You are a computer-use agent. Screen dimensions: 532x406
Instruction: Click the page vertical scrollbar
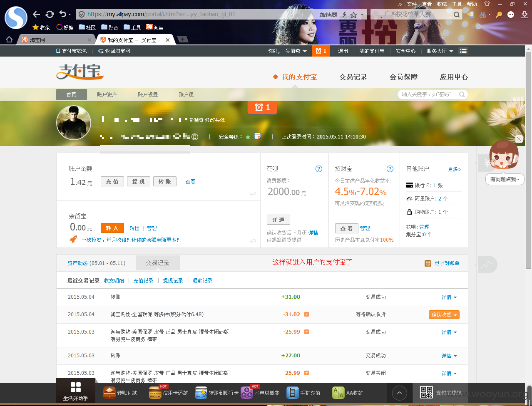[528, 160]
